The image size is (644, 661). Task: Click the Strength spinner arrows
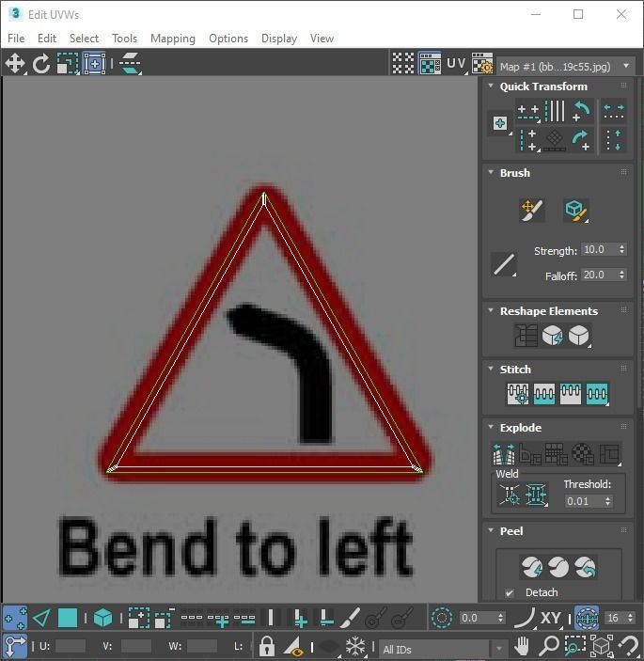[x=621, y=249]
